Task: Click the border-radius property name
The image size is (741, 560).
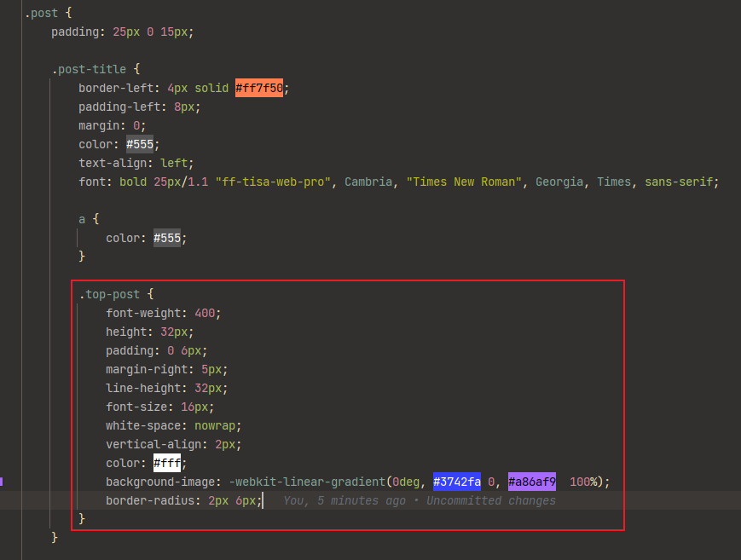Action: click(153, 500)
